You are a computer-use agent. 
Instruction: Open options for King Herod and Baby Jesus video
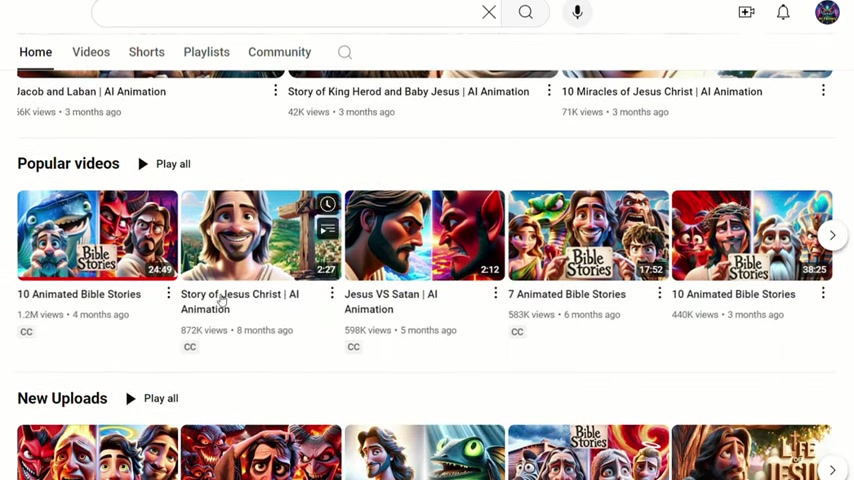coord(549,90)
